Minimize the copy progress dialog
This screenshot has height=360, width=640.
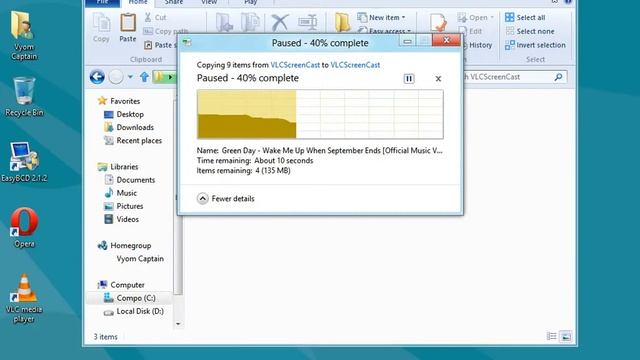407,41
